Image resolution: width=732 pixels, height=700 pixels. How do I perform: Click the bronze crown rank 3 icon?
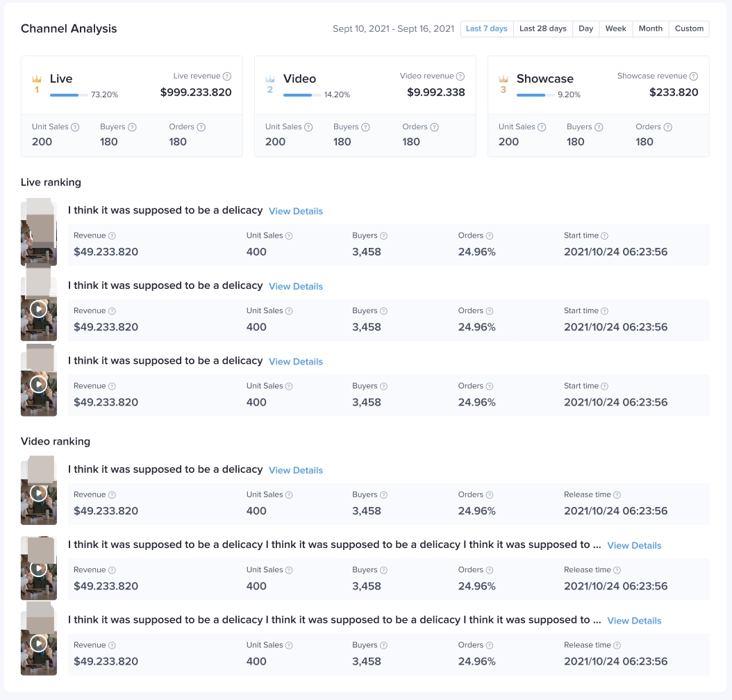pos(504,80)
